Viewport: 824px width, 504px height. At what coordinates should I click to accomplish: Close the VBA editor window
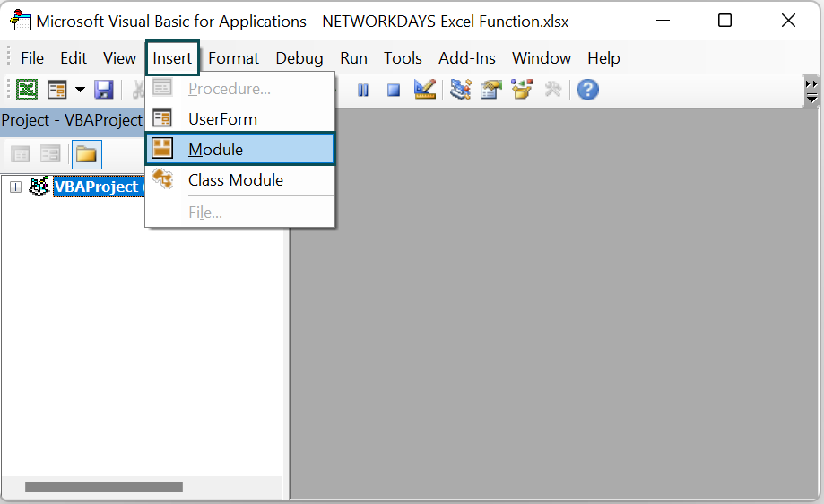[788, 21]
